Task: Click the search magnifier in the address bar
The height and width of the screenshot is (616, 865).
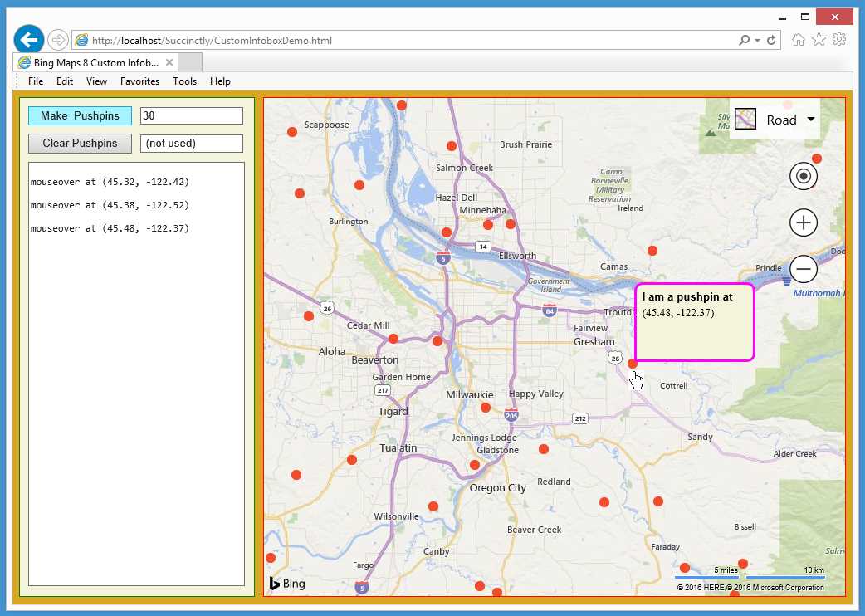Action: click(745, 39)
